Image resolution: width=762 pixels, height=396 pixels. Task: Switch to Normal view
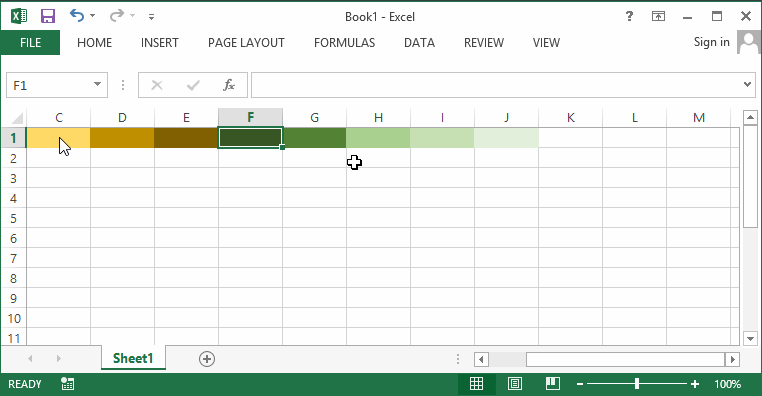(x=476, y=384)
